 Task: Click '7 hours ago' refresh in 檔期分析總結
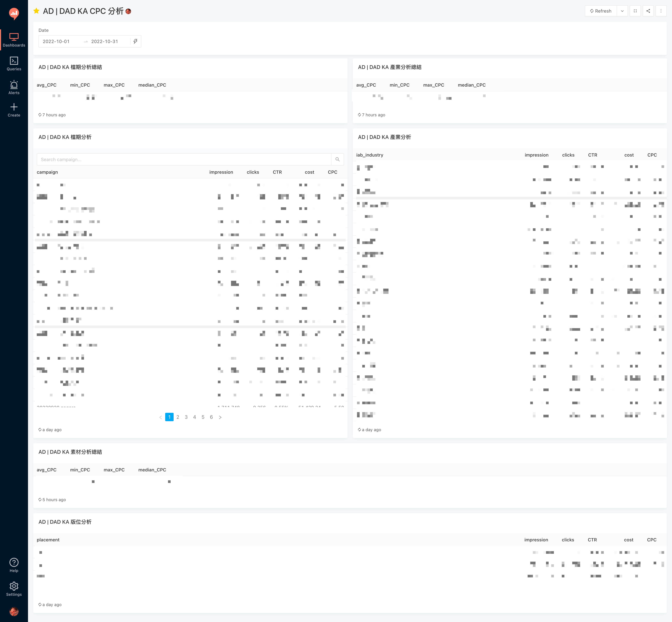[x=52, y=115]
